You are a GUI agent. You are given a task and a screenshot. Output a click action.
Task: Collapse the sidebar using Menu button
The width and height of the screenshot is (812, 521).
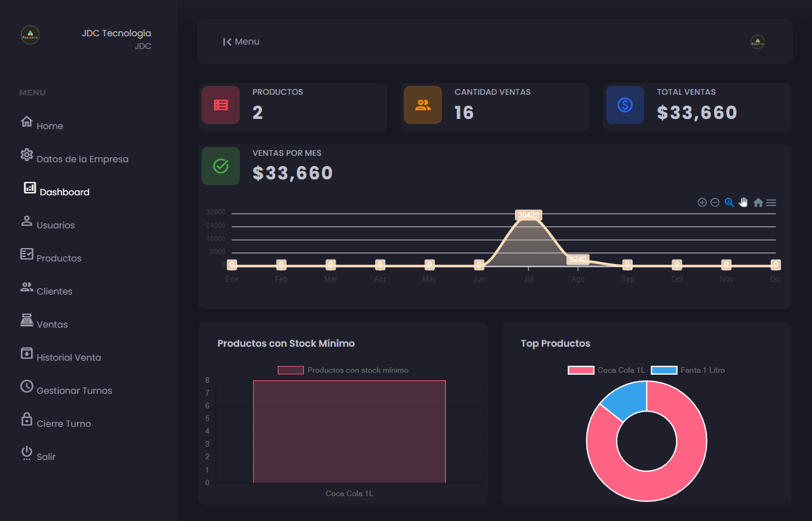[x=241, y=42]
